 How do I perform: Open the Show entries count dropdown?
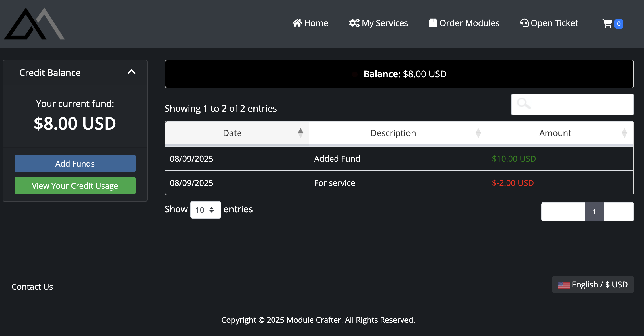[205, 210]
